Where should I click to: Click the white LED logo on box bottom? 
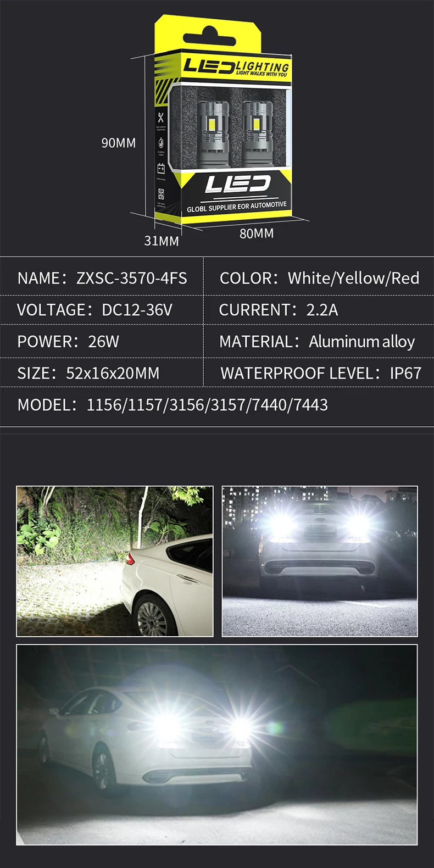click(x=238, y=184)
